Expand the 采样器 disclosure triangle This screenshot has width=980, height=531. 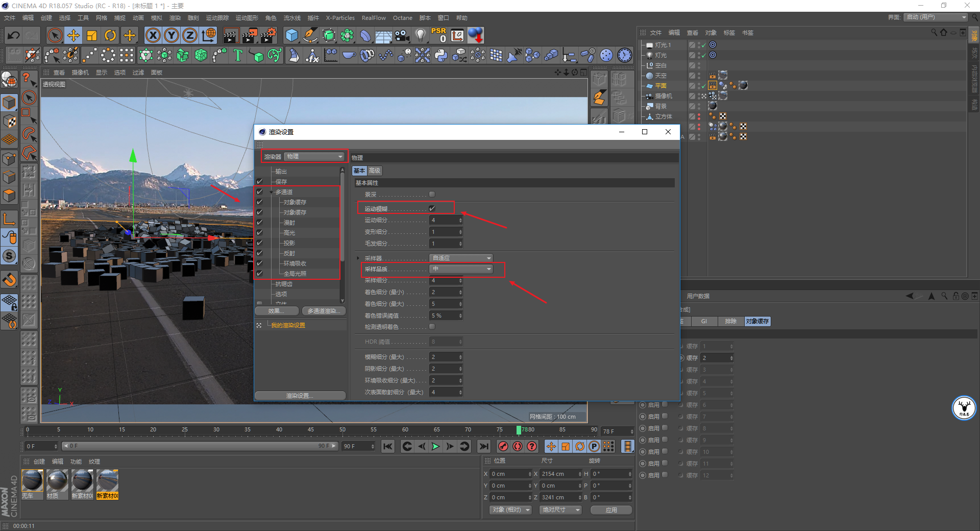(x=358, y=258)
